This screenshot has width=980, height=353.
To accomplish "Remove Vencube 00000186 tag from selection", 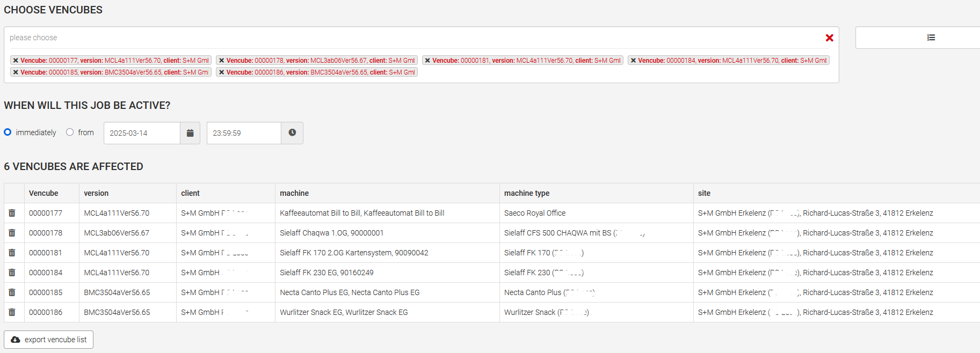I will [x=221, y=72].
